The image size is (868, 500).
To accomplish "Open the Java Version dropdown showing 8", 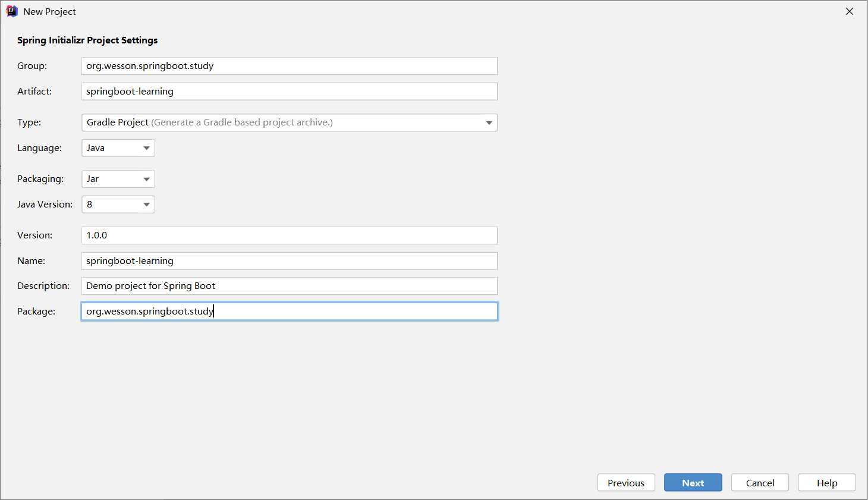I will pos(118,205).
